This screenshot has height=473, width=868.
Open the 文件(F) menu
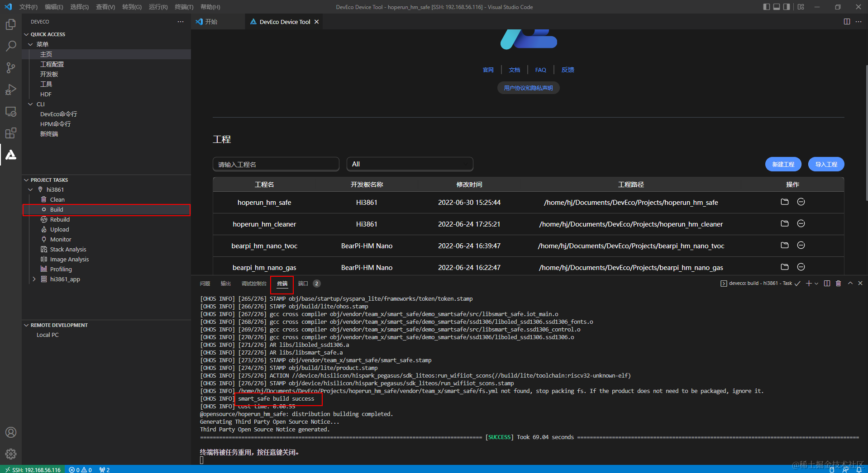(x=29, y=7)
